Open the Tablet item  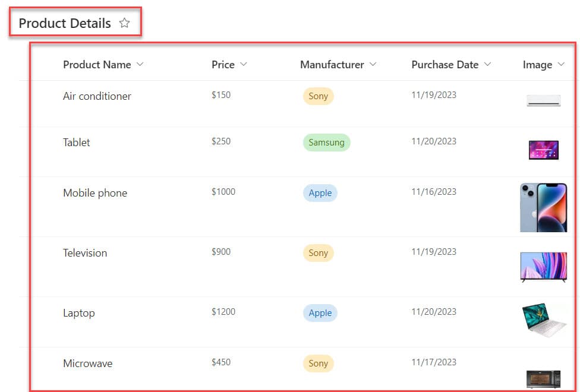pyautogui.click(x=76, y=143)
